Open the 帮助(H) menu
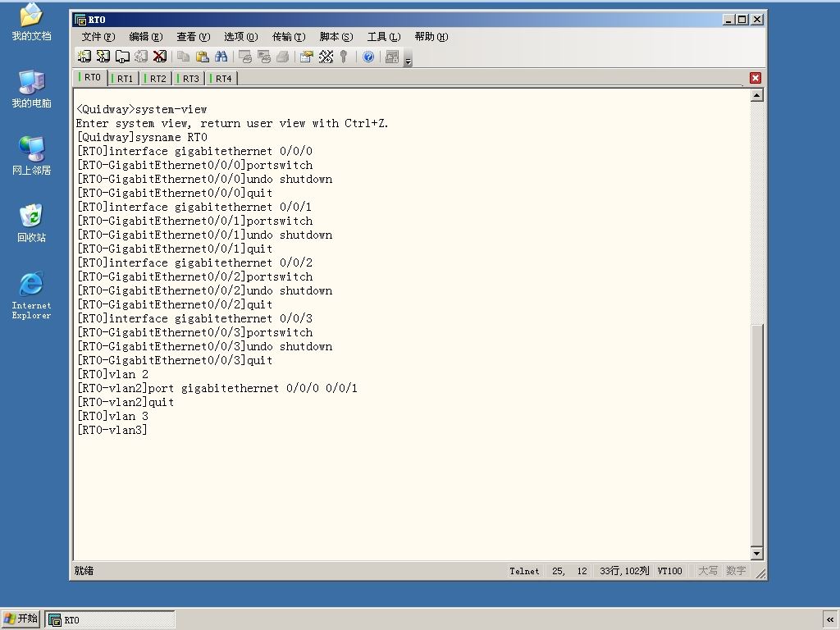Screen dimensions: 840x630 tap(431, 36)
